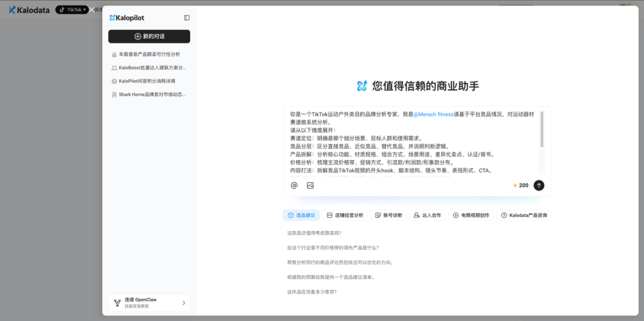This screenshot has height=321, width=644.
Task: Click inside the prompt text area
Action: point(414,142)
